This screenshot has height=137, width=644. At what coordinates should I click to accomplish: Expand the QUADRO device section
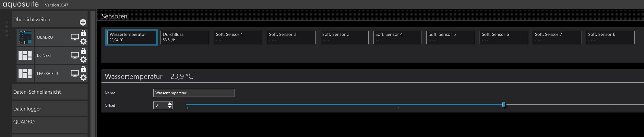(x=49, y=122)
